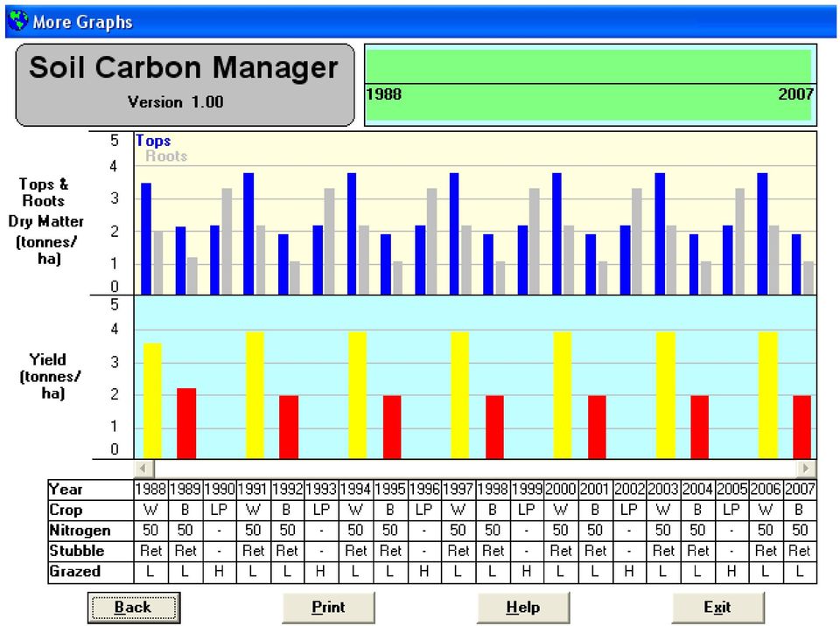Click the Grazed cell H under 1999
The width and height of the screenshot is (840, 626).
[x=527, y=572]
